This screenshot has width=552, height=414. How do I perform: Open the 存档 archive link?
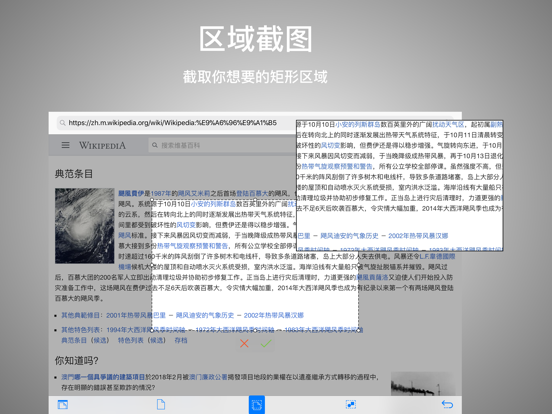(x=181, y=340)
